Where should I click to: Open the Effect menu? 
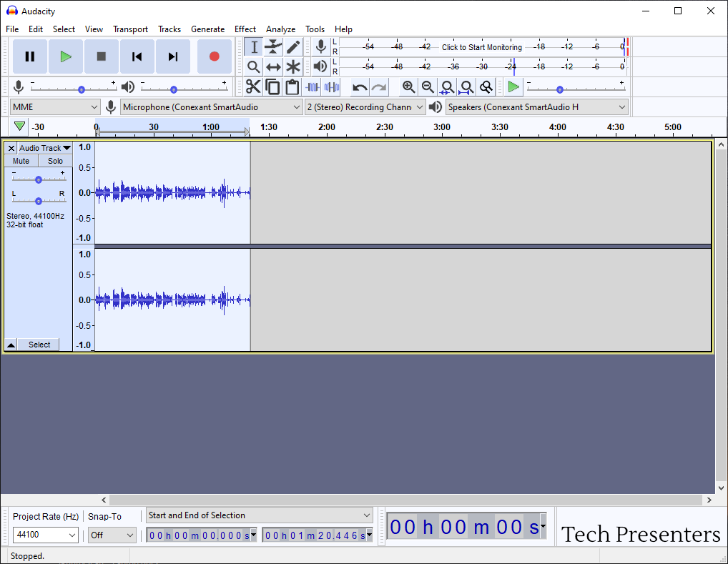(x=245, y=29)
